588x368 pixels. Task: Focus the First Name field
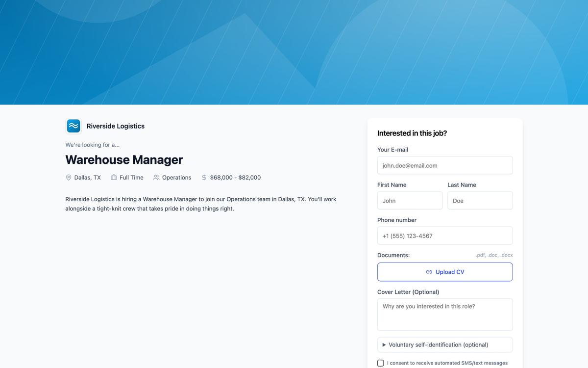[x=410, y=201]
